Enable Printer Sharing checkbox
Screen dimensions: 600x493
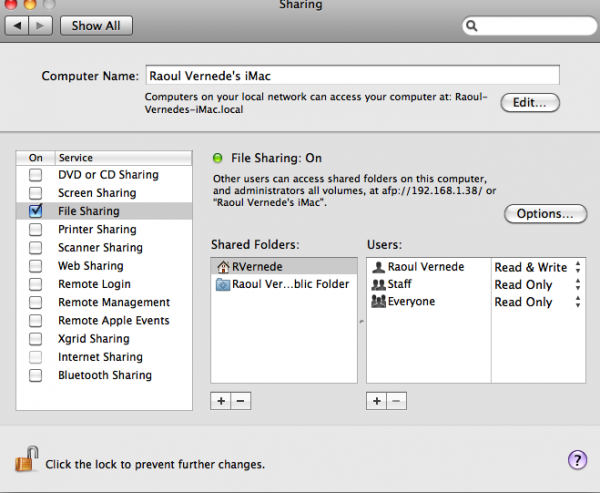tap(36, 229)
